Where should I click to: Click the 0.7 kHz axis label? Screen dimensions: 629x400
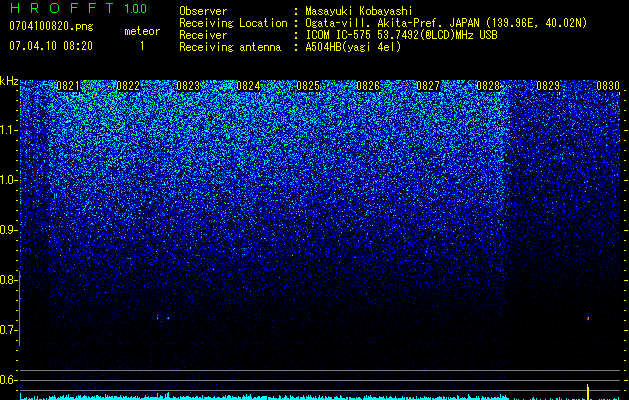point(8,330)
